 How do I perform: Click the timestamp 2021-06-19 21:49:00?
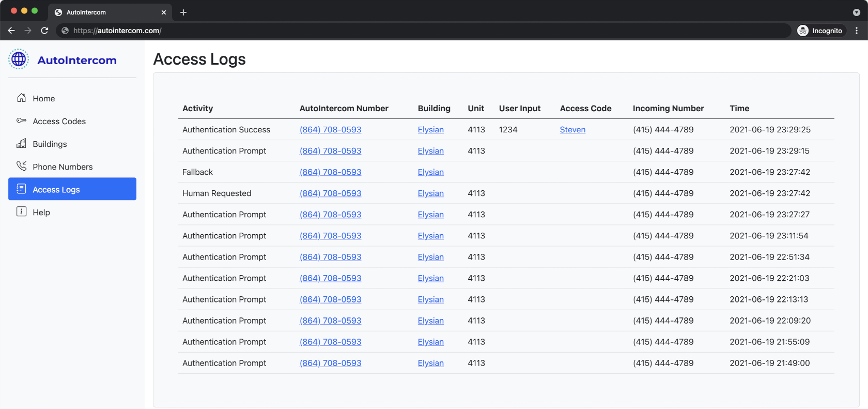pyautogui.click(x=770, y=363)
